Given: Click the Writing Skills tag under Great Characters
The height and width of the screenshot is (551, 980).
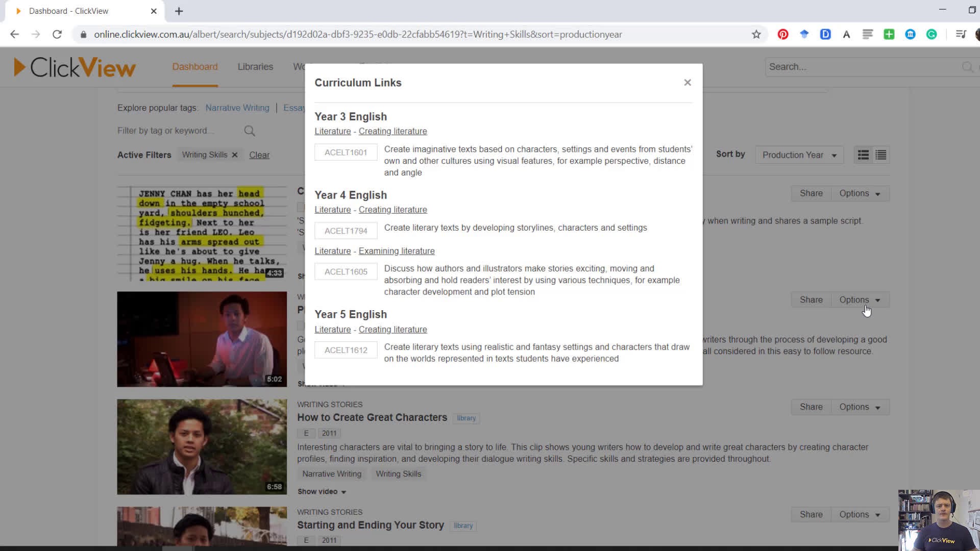Looking at the screenshot, I should (x=399, y=474).
